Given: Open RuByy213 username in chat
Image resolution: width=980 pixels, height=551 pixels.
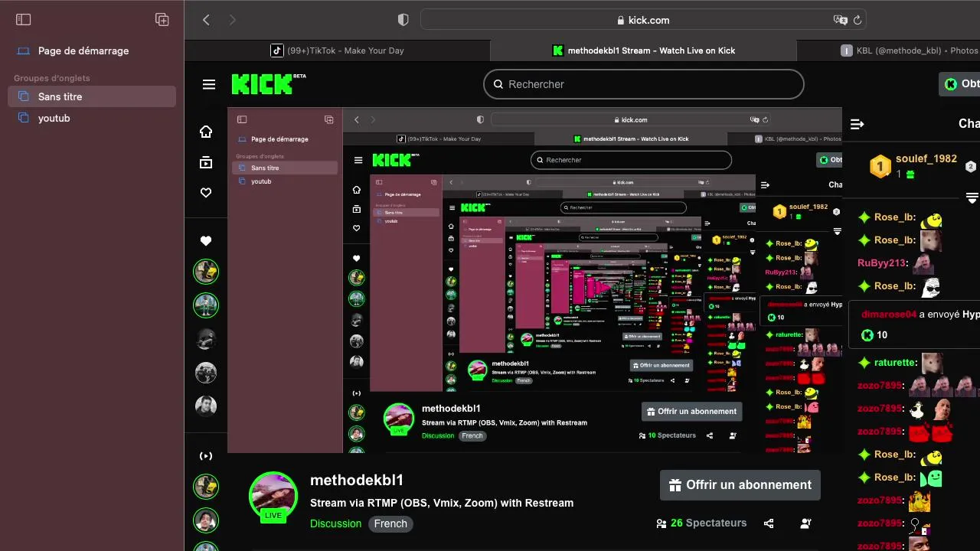Looking at the screenshot, I should (x=882, y=262).
